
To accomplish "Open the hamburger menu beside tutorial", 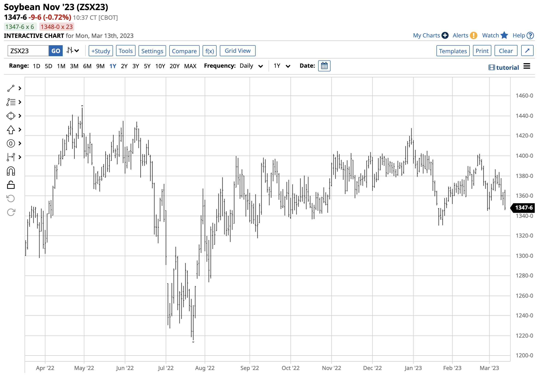I will [x=527, y=66].
